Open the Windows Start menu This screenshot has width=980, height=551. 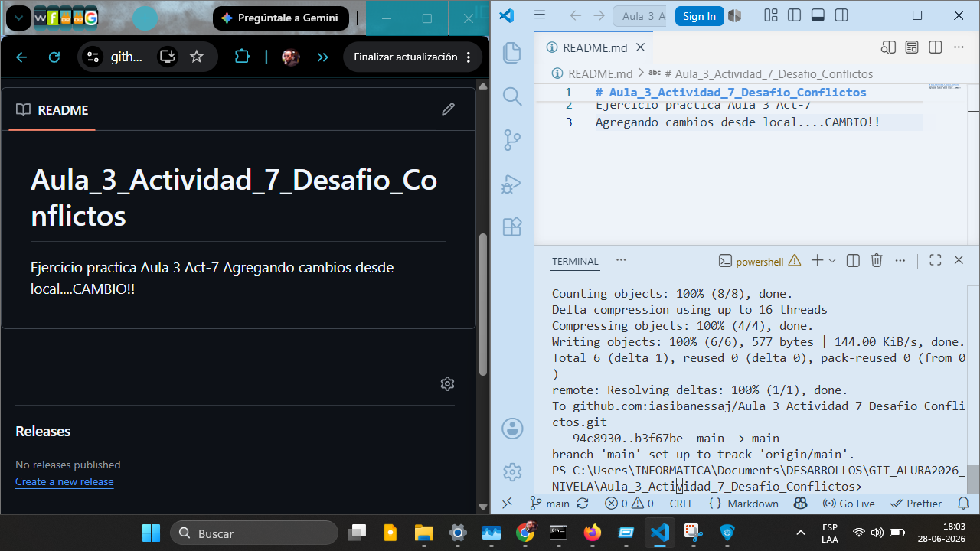(x=152, y=533)
